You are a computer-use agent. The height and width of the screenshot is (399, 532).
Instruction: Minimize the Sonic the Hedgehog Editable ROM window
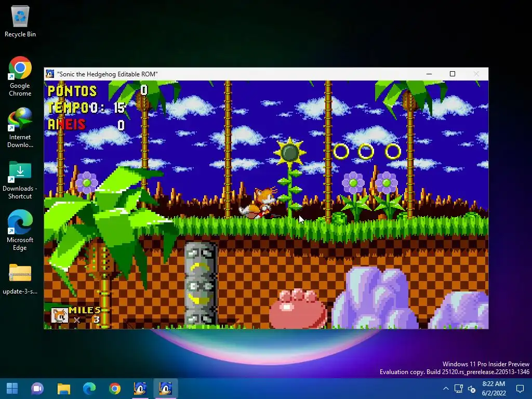[x=429, y=74]
